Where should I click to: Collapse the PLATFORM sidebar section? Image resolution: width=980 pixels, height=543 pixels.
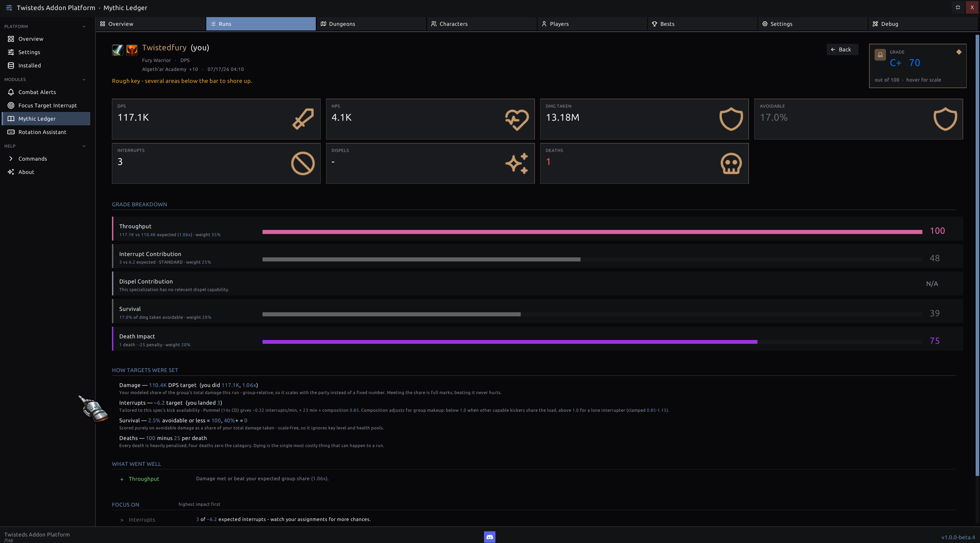84,26
